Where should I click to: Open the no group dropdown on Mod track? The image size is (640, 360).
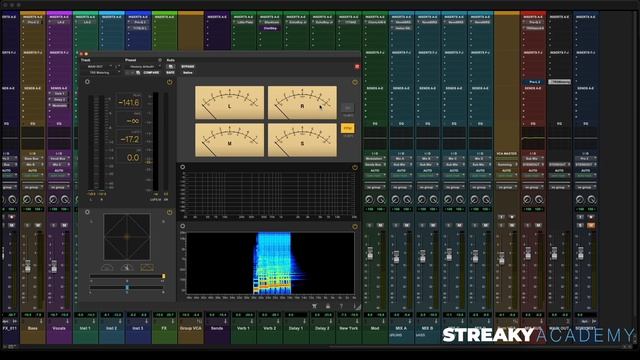tap(375, 187)
